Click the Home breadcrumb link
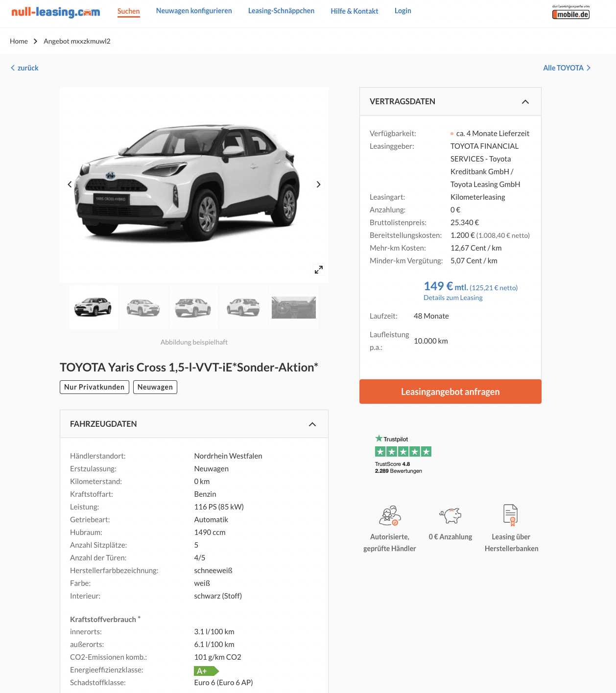Viewport: 616px width, 693px height. 19,41
